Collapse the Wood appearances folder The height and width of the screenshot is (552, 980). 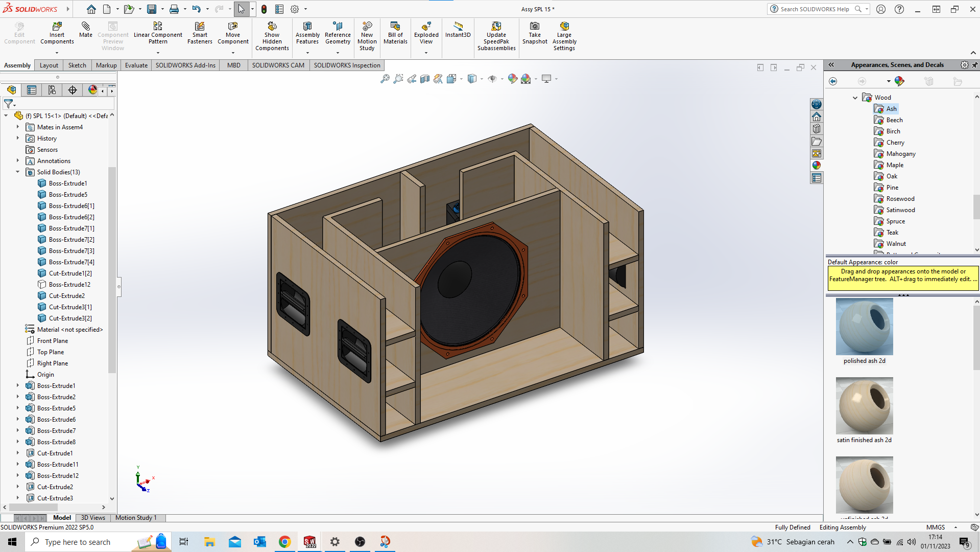click(x=855, y=98)
